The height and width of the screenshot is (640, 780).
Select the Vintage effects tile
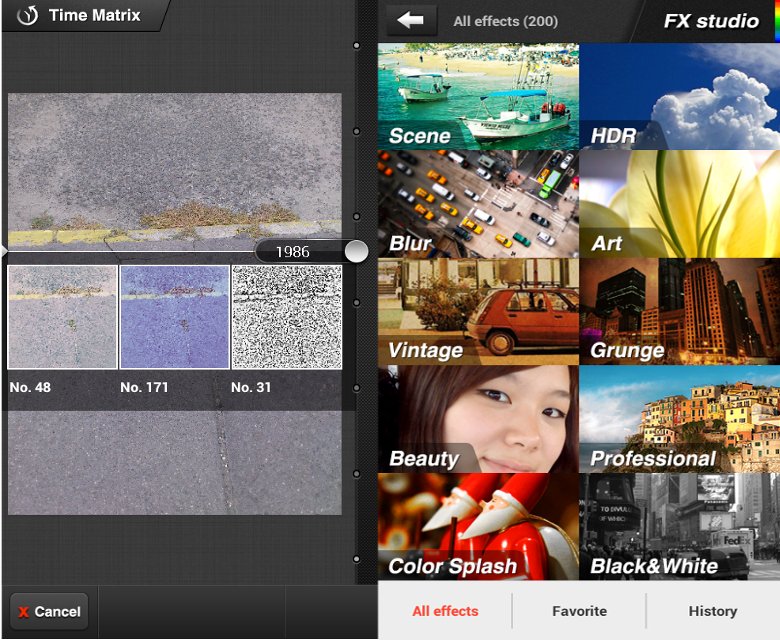pos(478,311)
